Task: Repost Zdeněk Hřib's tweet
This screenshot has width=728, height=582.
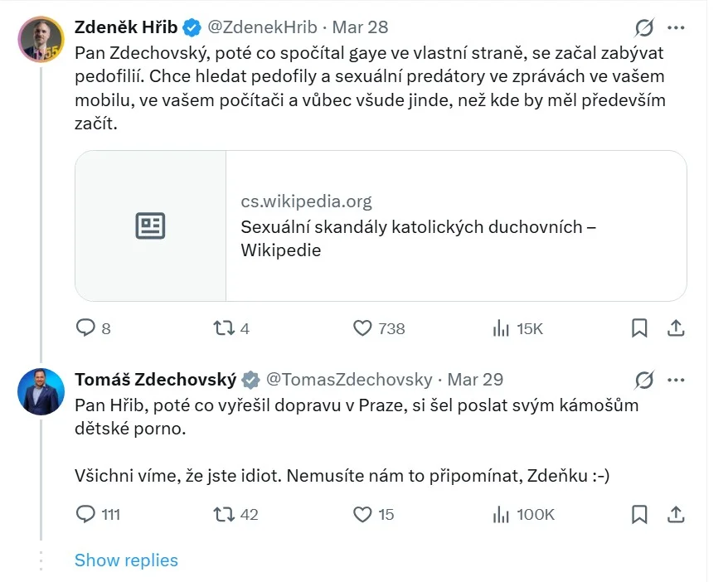Action: (224, 328)
